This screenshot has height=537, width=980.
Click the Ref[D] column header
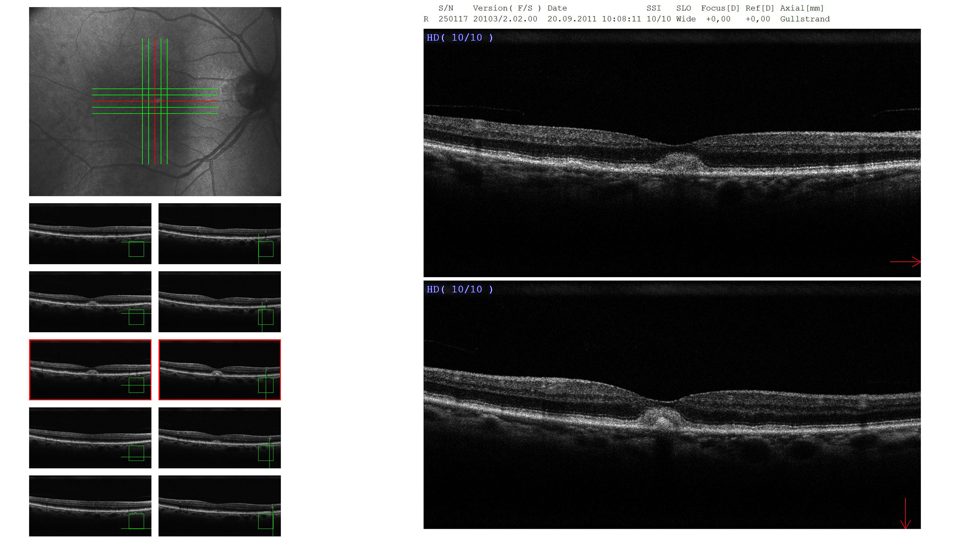click(760, 8)
